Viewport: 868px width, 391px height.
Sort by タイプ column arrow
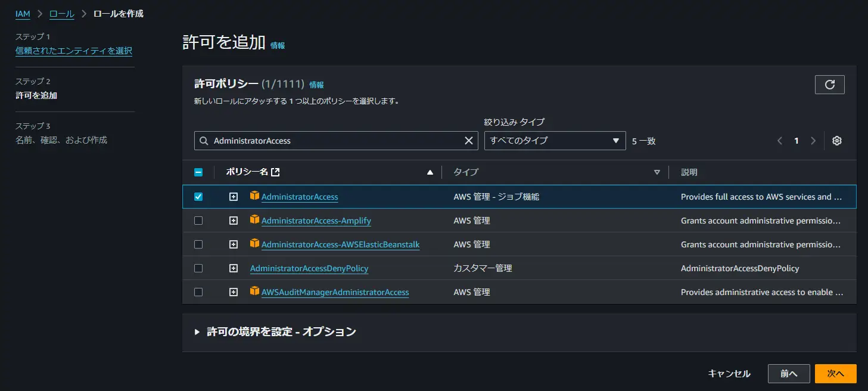click(x=657, y=172)
